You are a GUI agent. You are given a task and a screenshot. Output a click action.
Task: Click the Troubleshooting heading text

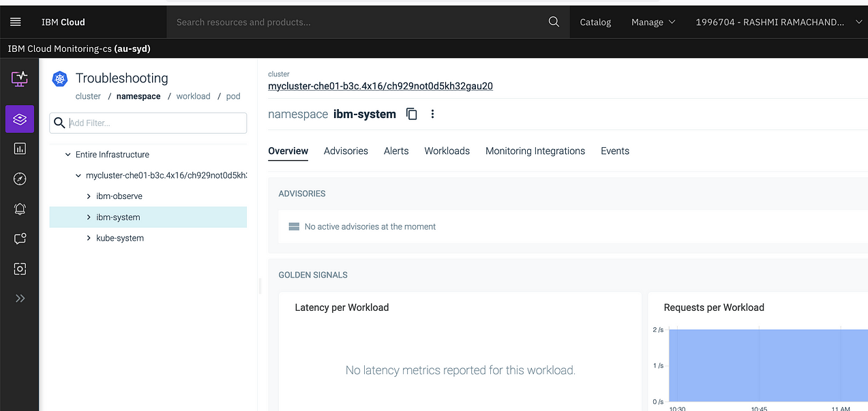(122, 78)
